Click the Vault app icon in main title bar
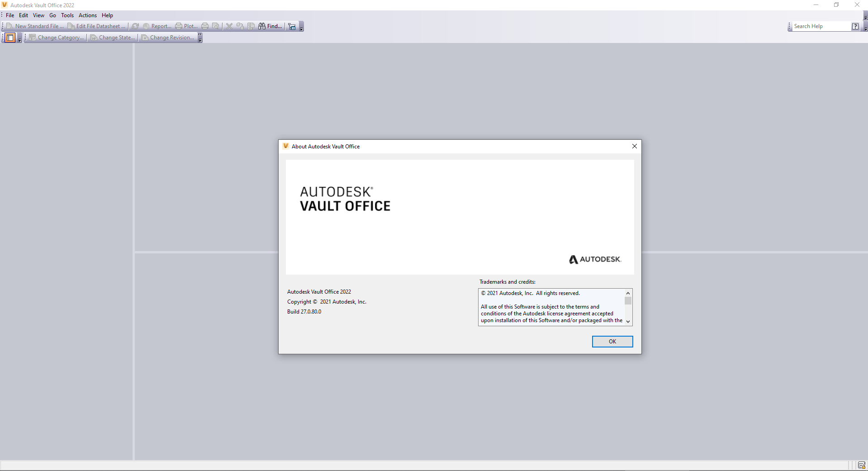868x471 pixels. coord(5,5)
